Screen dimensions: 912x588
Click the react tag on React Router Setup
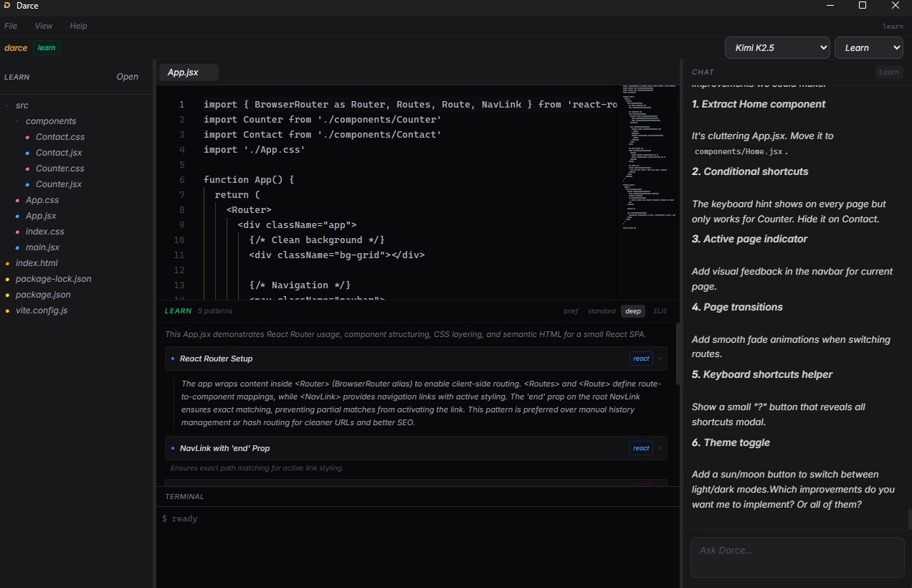click(641, 359)
